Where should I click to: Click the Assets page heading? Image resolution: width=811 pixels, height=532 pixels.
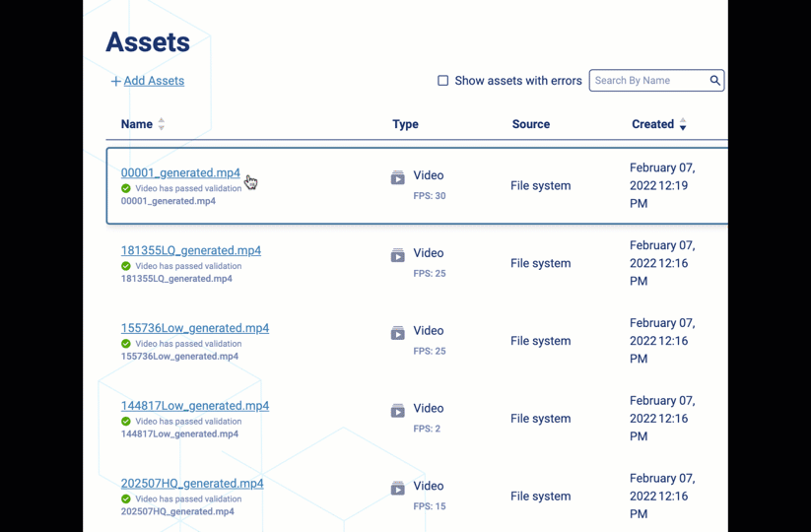pos(148,42)
